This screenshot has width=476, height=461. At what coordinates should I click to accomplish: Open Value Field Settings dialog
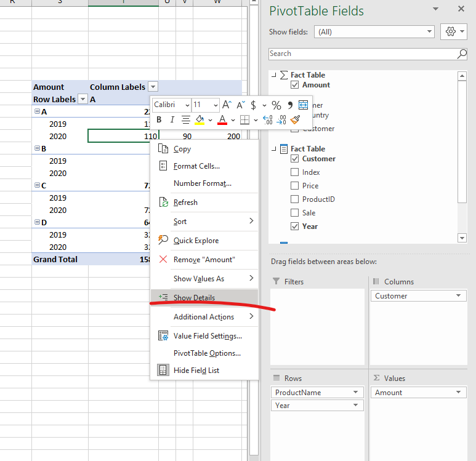[204, 335]
